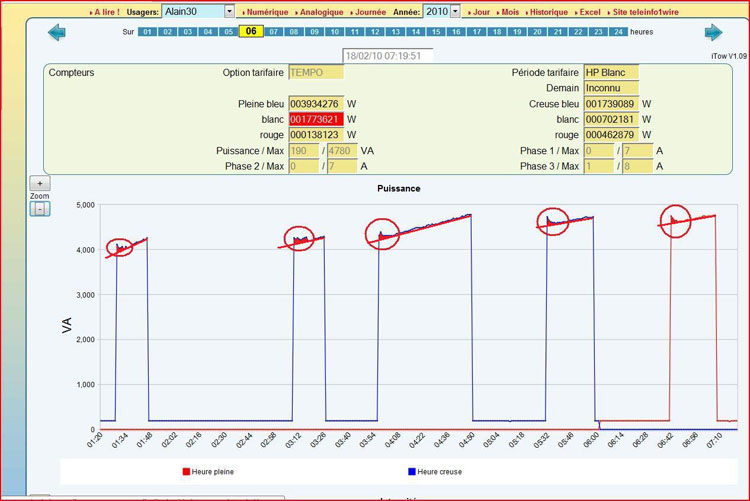Open the Numérique view
Viewport: 750px width, 501px height.
[266, 12]
